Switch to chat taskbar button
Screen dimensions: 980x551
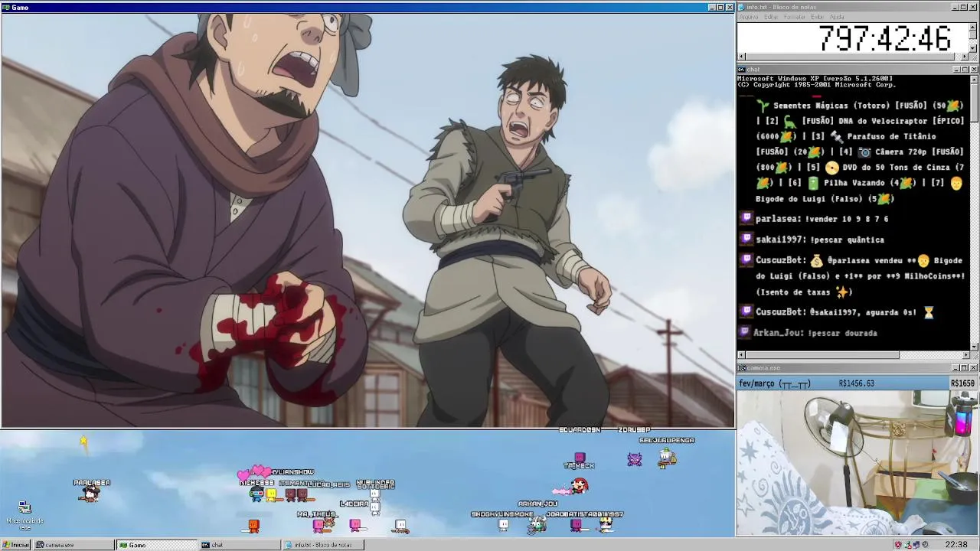[239, 545]
